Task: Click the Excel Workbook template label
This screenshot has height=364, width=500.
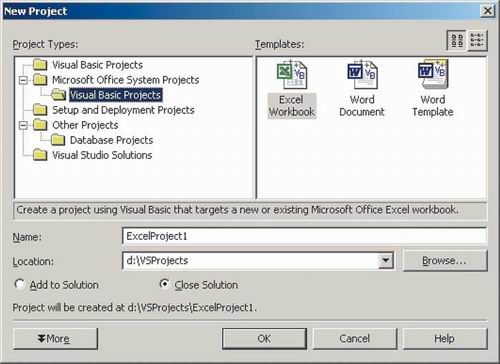Action: coord(292,106)
